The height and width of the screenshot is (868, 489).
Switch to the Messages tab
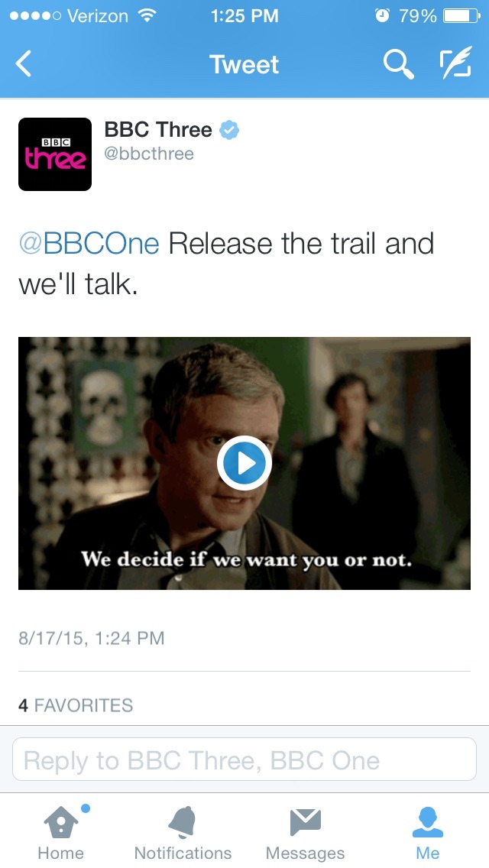(305, 833)
